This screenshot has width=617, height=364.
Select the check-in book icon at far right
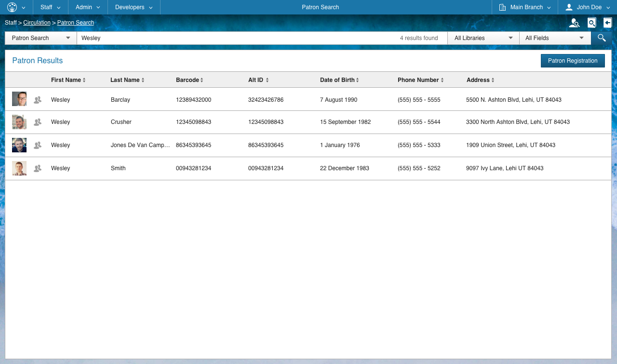tap(608, 23)
